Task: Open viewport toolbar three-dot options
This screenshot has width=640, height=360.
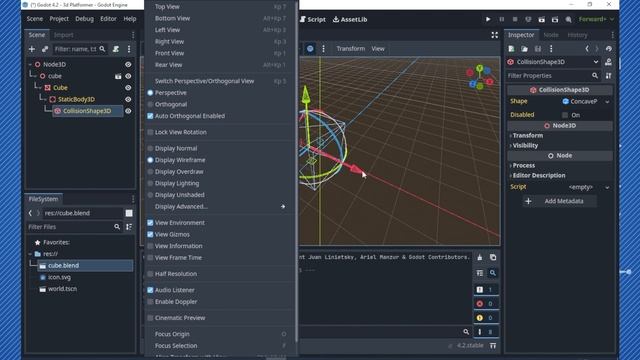Action: click(323, 49)
